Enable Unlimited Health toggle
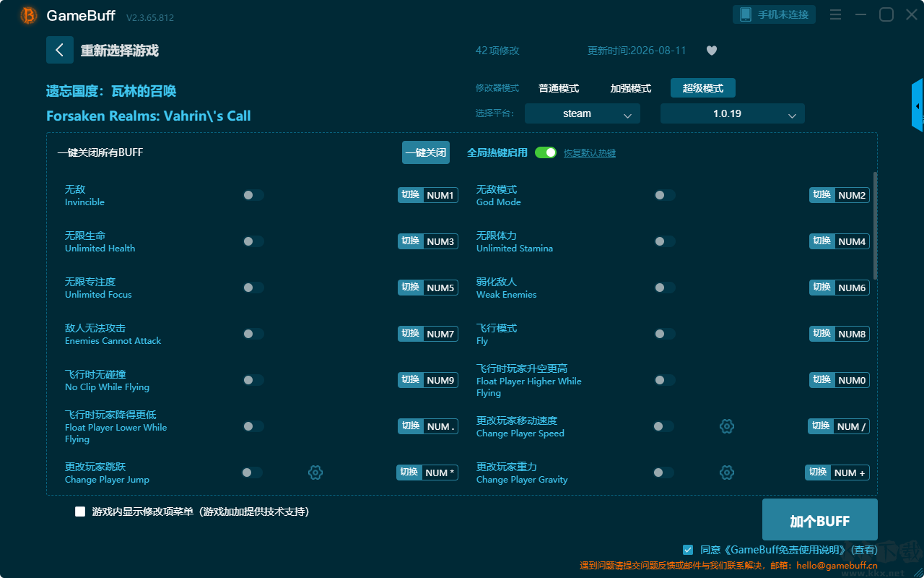The image size is (924, 578). pyautogui.click(x=253, y=241)
